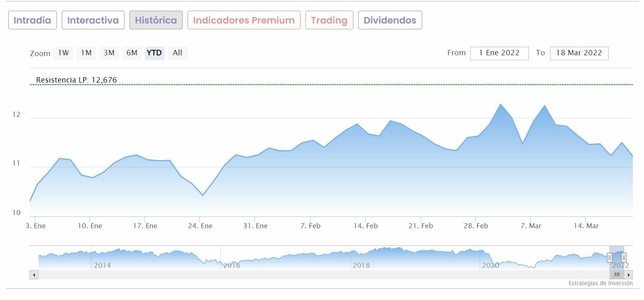Activate the YTD zoom button
Image resolution: width=644 pixels, height=300 pixels.
[x=155, y=53]
